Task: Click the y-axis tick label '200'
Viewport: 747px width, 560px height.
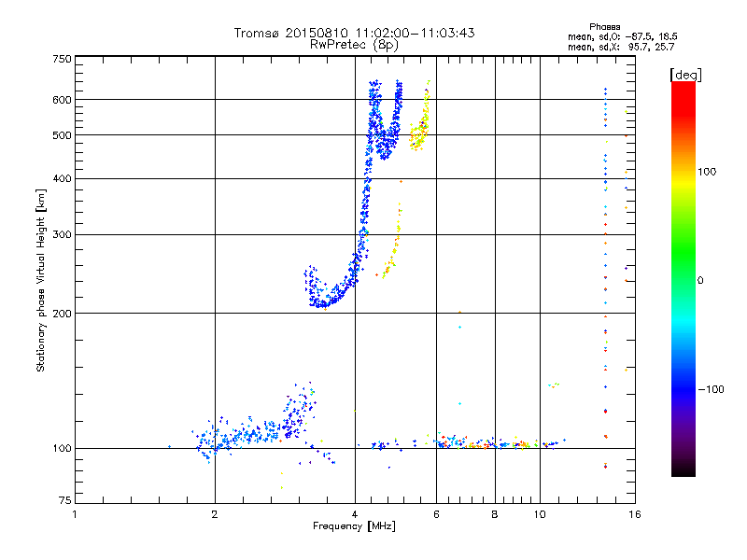Action: [x=62, y=314]
